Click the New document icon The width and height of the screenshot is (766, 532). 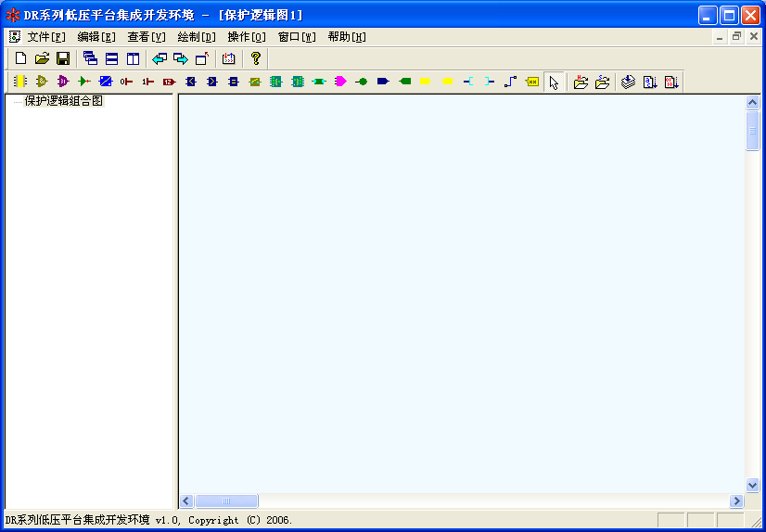pos(19,58)
